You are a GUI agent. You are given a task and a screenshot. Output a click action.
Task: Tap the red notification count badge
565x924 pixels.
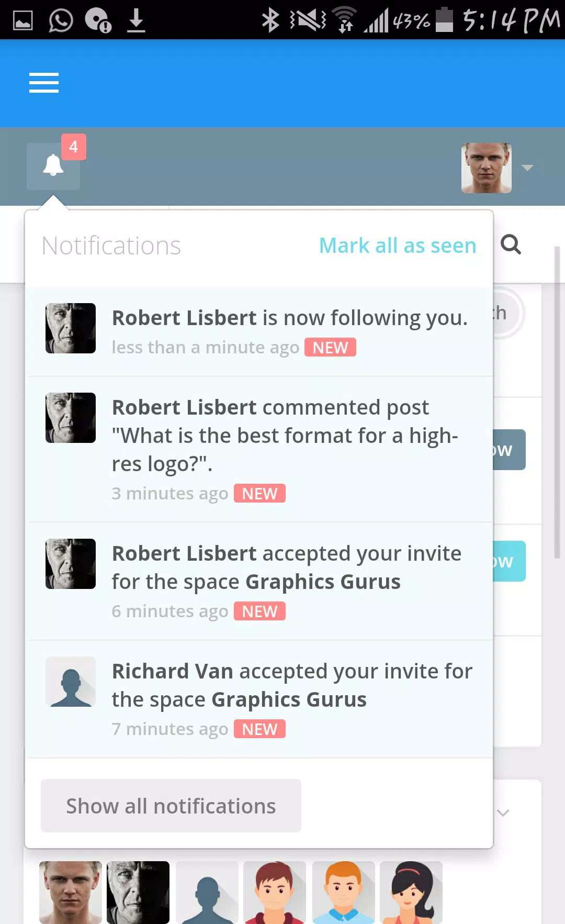[x=74, y=147]
